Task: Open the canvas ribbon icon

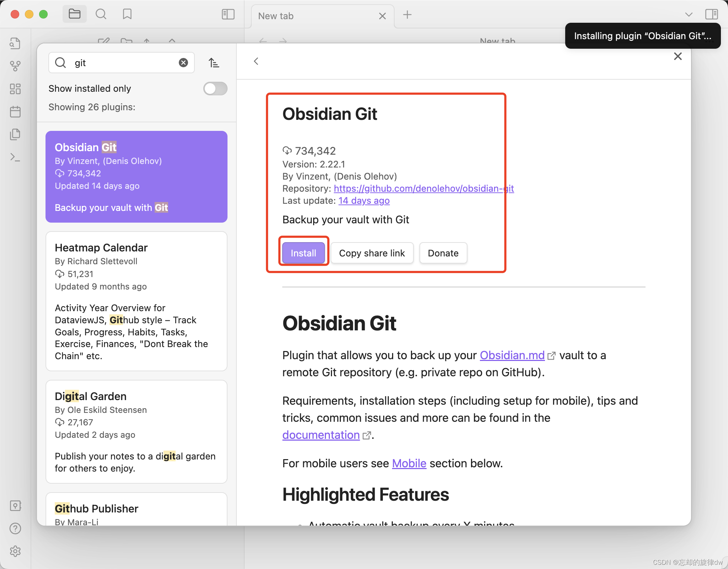Action: click(x=15, y=89)
